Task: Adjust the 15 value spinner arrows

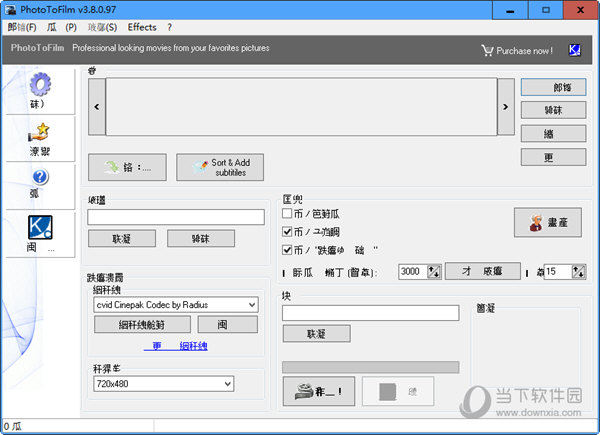Action: click(578, 272)
